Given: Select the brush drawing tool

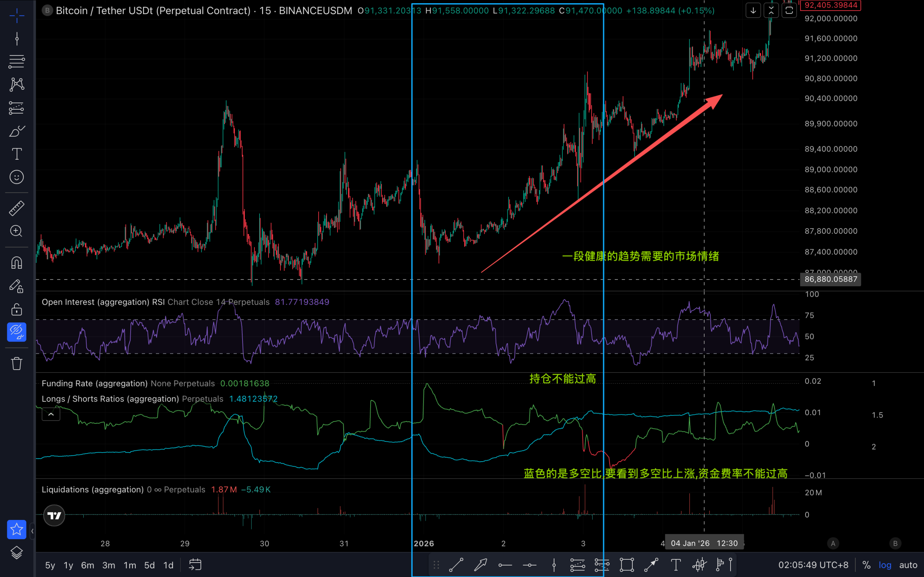Looking at the screenshot, I should (17, 131).
